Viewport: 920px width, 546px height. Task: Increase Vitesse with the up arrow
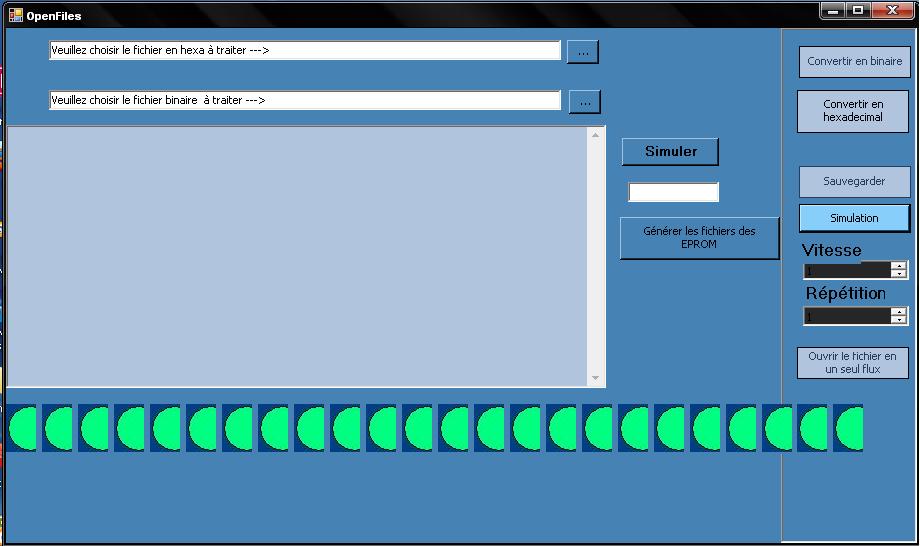[x=899, y=266]
